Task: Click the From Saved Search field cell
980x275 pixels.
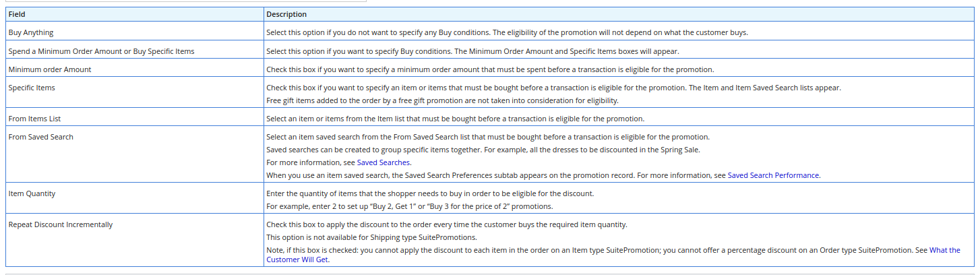Action: tap(40, 137)
